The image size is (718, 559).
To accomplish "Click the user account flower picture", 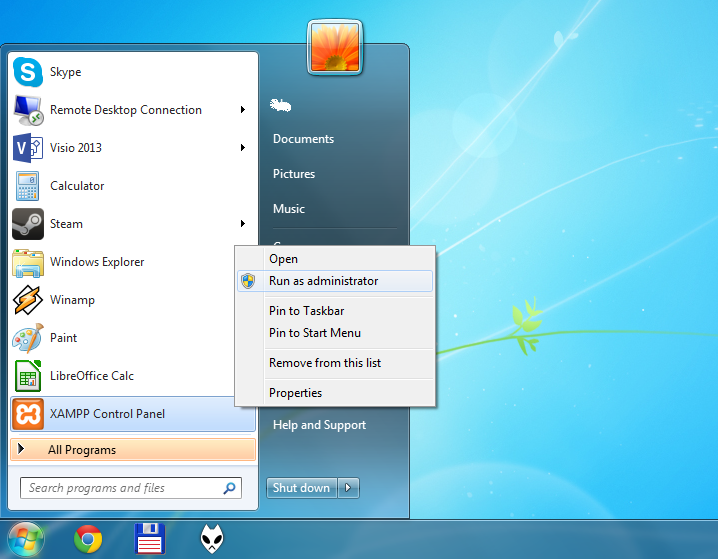I will click(x=335, y=47).
